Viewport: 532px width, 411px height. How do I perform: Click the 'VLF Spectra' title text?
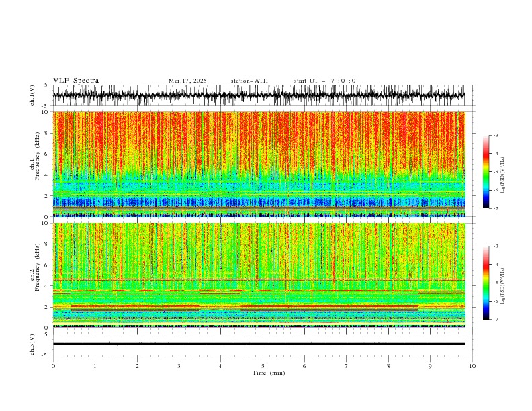(x=76, y=81)
